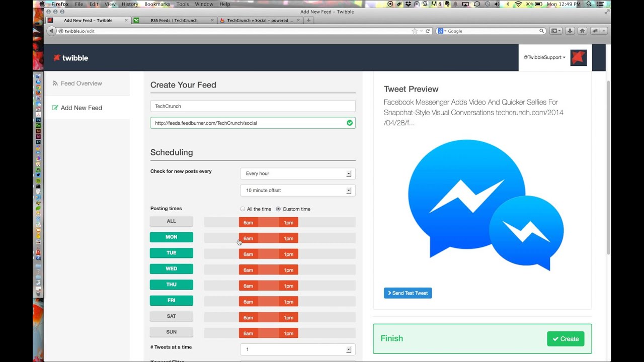Screen dimensions: 644x362
Task: Click the 6am handle on the SUN row slider
Action: [248, 333]
